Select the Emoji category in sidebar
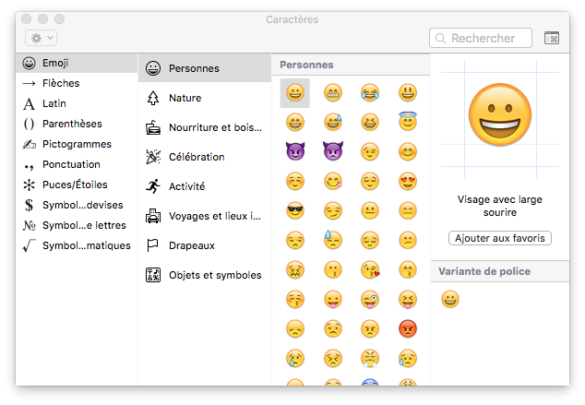The width and height of the screenshot is (585, 405). tap(76, 63)
